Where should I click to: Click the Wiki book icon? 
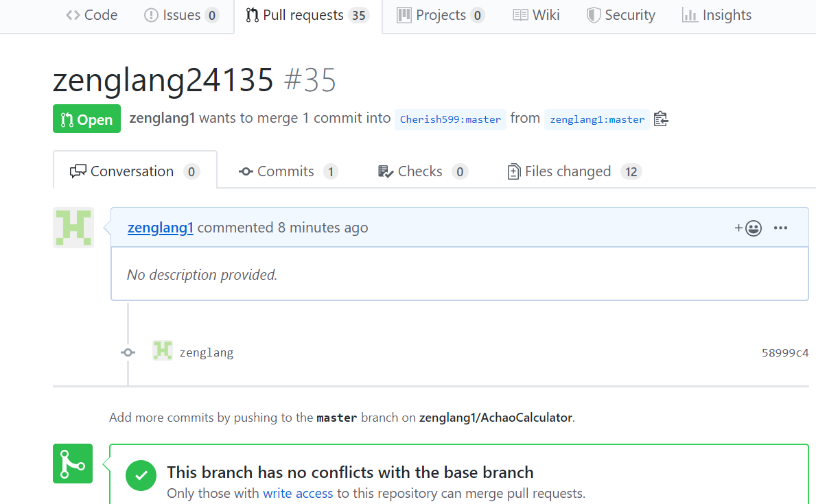520,15
